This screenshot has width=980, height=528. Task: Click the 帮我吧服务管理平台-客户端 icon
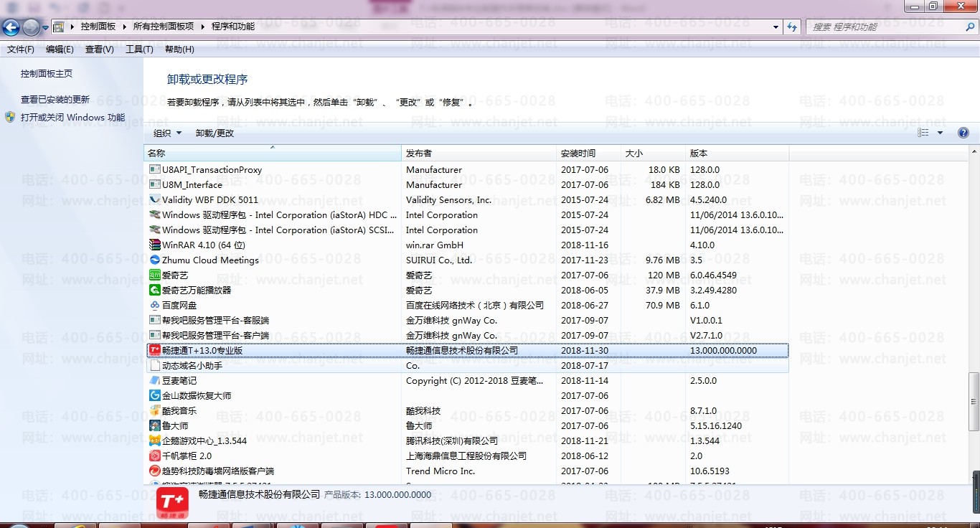coord(154,336)
